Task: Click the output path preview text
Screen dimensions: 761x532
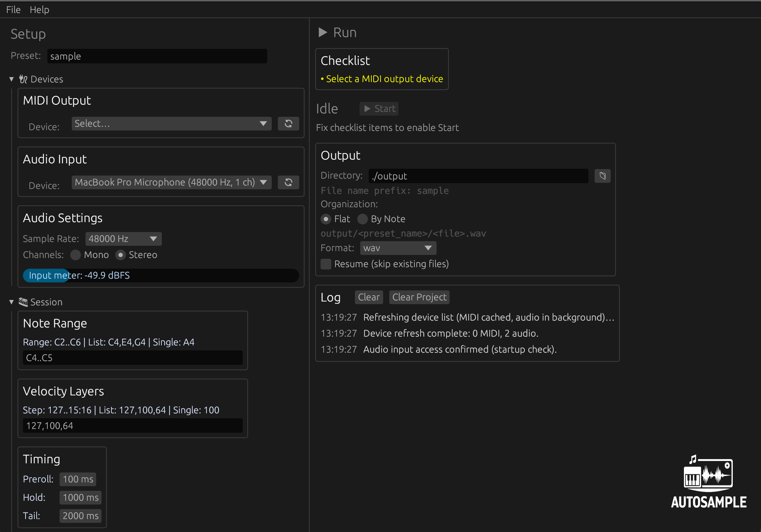Action: click(403, 234)
